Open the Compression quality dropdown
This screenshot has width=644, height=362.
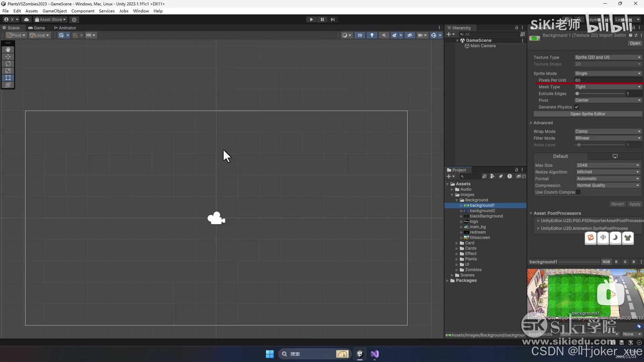tap(608, 185)
